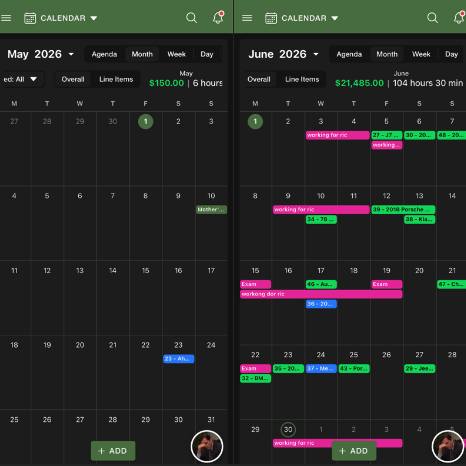Open 'working...' pink event on June 5
Image resolution: width=466 pixels, height=466 pixels.
pyautogui.click(x=387, y=145)
